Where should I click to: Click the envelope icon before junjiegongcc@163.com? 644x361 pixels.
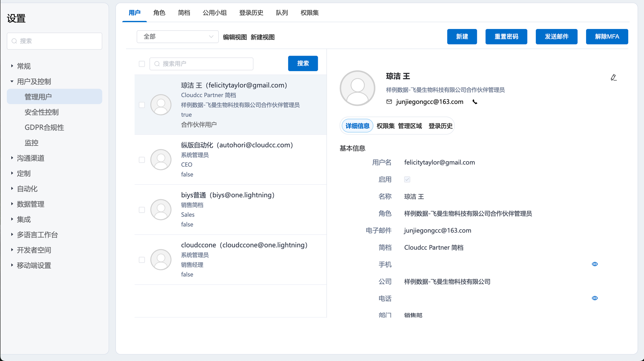pyautogui.click(x=389, y=102)
